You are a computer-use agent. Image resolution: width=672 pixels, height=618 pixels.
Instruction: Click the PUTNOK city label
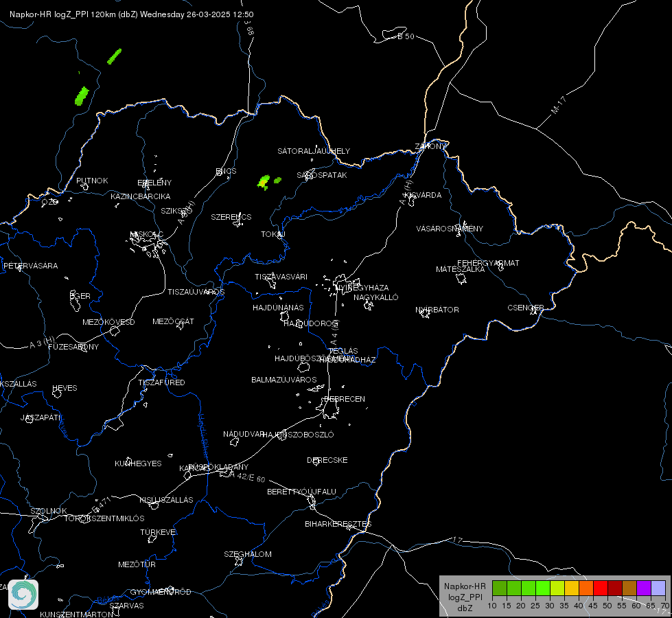[x=92, y=181]
